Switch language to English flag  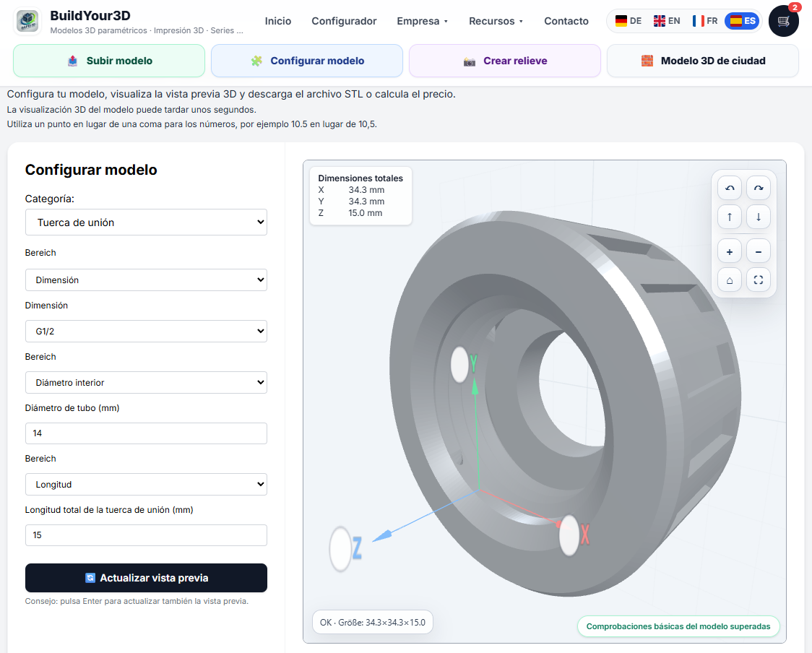(667, 21)
